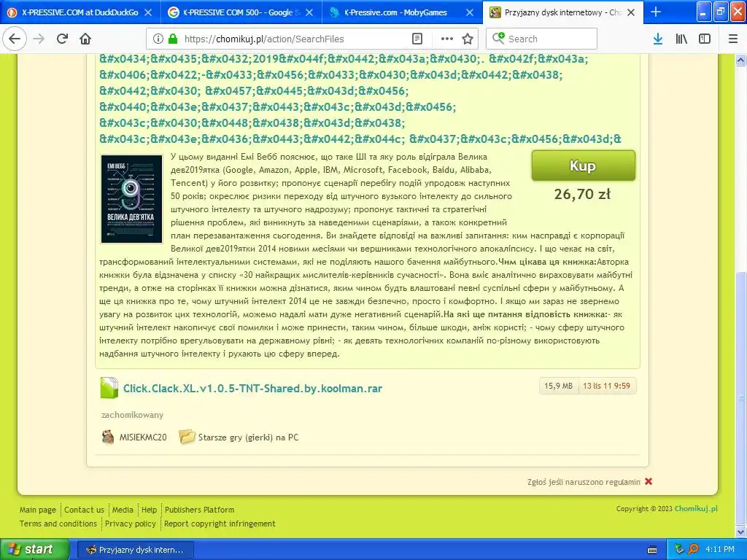This screenshot has height=560, width=747.
Task: Click the MISIEKMC20 hamster avatar icon
Action: coord(108,437)
